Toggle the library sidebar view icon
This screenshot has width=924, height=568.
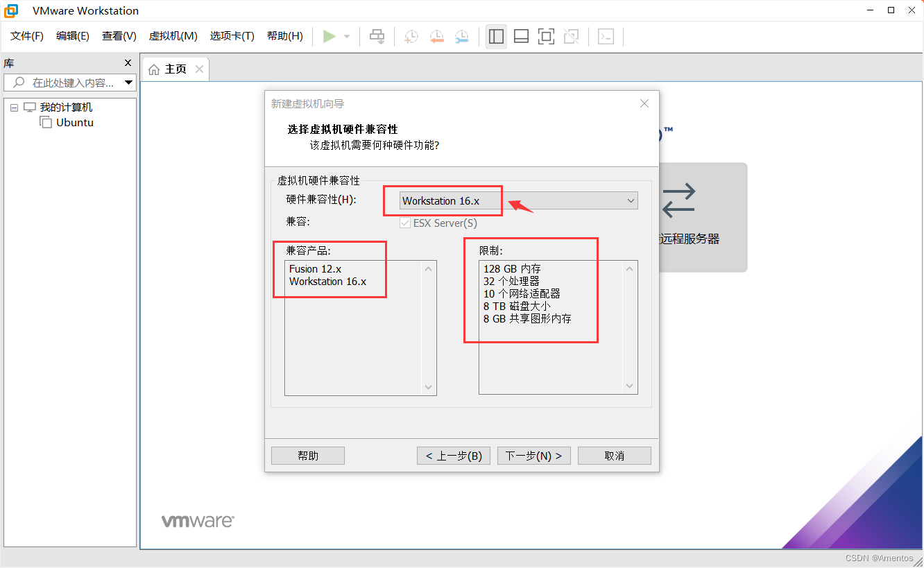tap(496, 36)
